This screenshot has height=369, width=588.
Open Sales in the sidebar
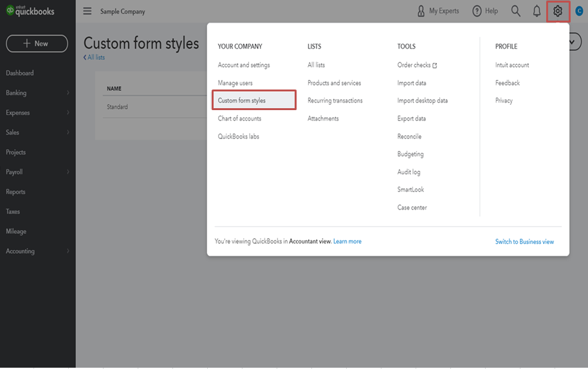click(12, 133)
